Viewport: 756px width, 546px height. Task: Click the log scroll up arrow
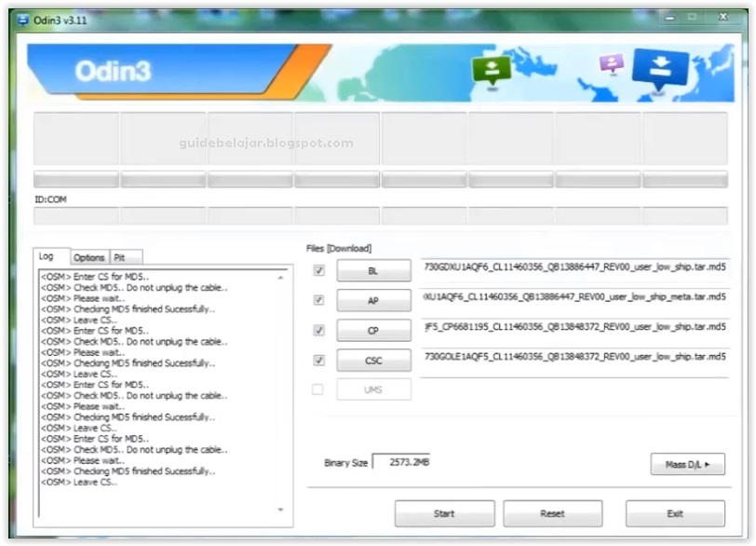[280, 278]
